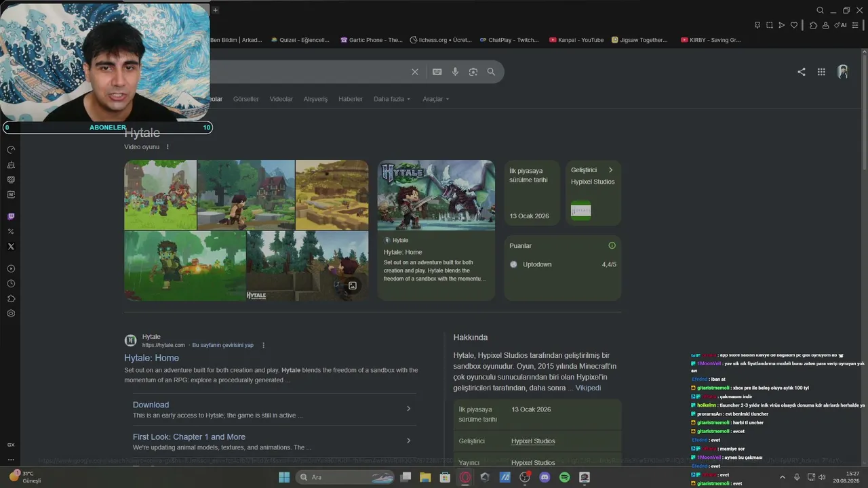Open the weather widget showing 31°C
Image resolution: width=868 pixels, height=488 pixels.
(25, 477)
